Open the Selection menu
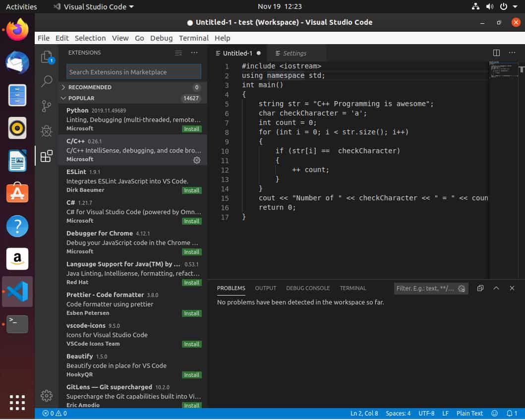The width and height of the screenshot is (525, 420). (x=90, y=38)
